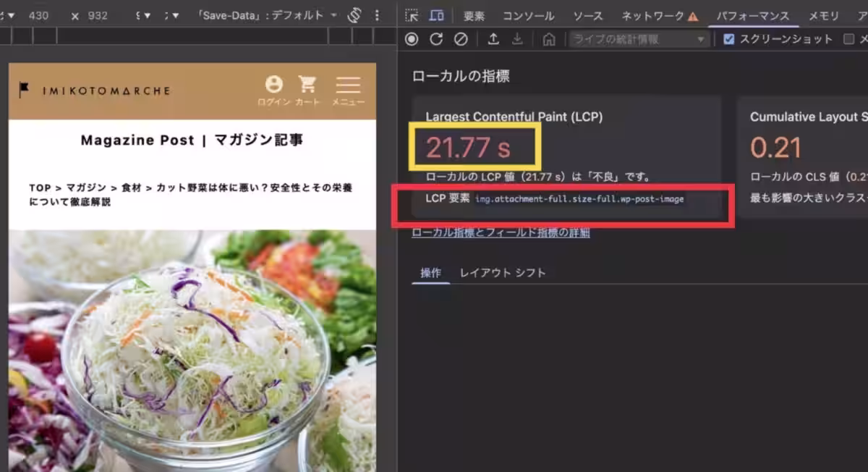The image size is (868, 472).
Task: Open the Save-Data デフォルト dropdown
Action: [268, 15]
